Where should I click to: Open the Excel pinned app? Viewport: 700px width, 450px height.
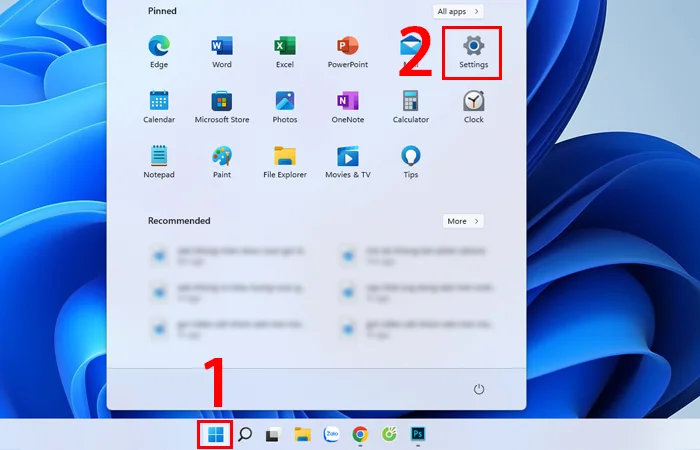pyautogui.click(x=285, y=47)
